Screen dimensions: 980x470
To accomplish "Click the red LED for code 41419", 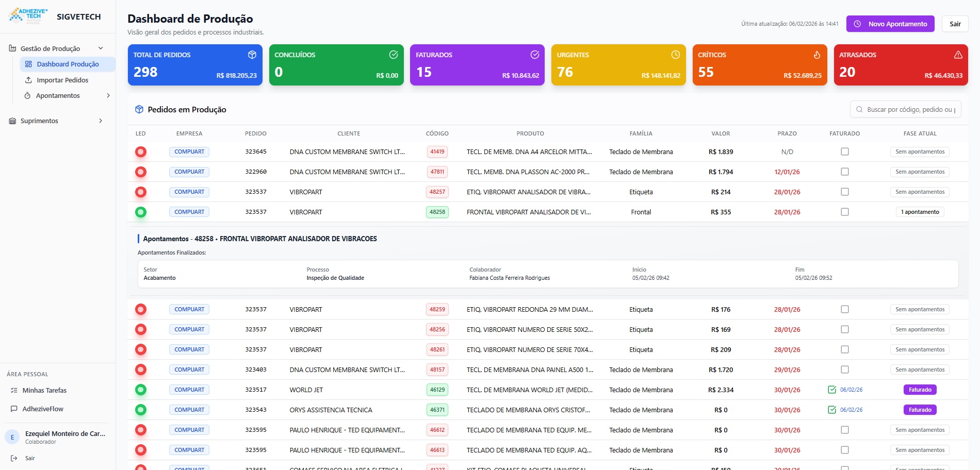I will pyautogui.click(x=141, y=152).
